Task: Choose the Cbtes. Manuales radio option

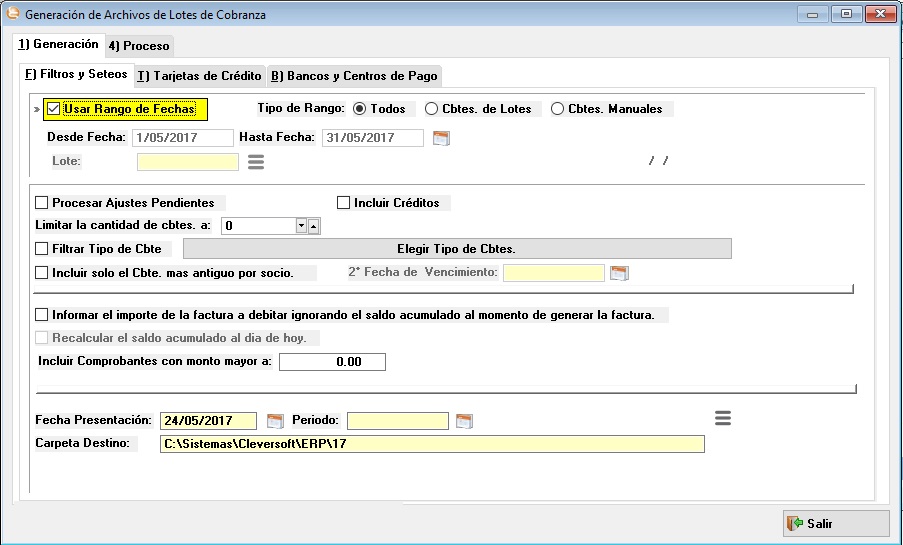Action: pos(558,109)
